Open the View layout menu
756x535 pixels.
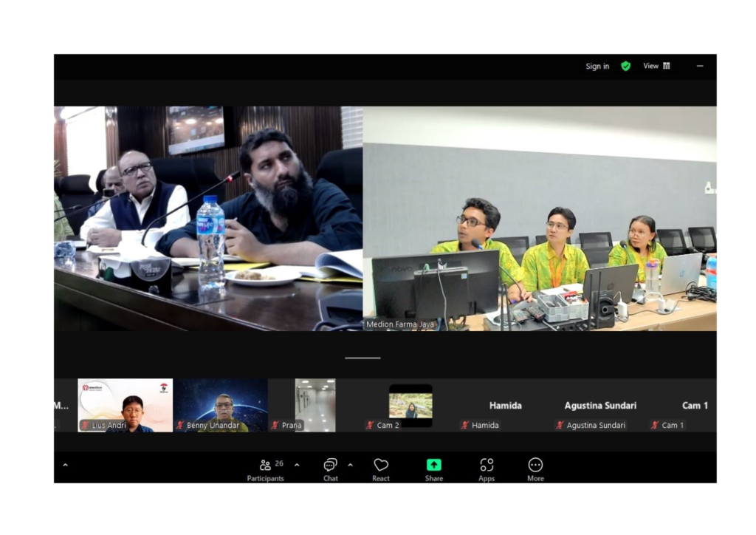point(656,66)
